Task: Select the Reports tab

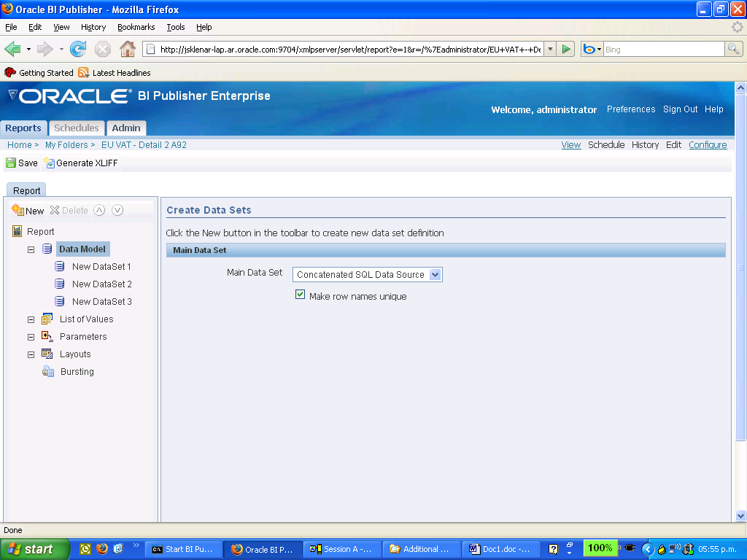Action: (23, 128)
